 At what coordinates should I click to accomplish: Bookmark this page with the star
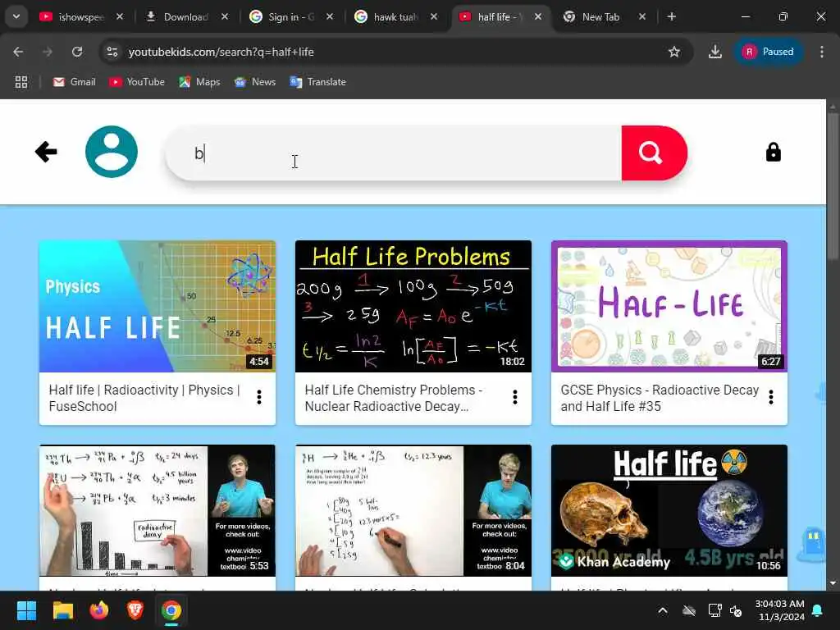pos(674,52)
